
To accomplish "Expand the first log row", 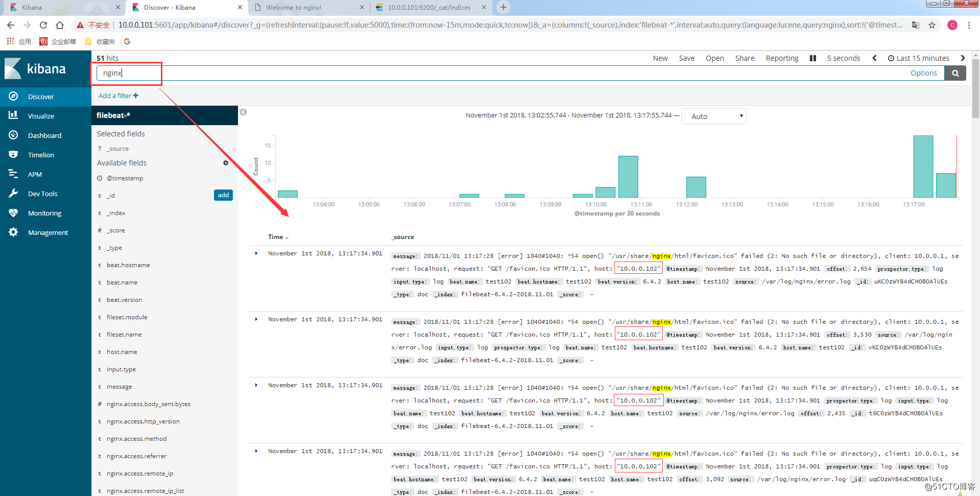I will pyautogui.click(x=256, y=253).
